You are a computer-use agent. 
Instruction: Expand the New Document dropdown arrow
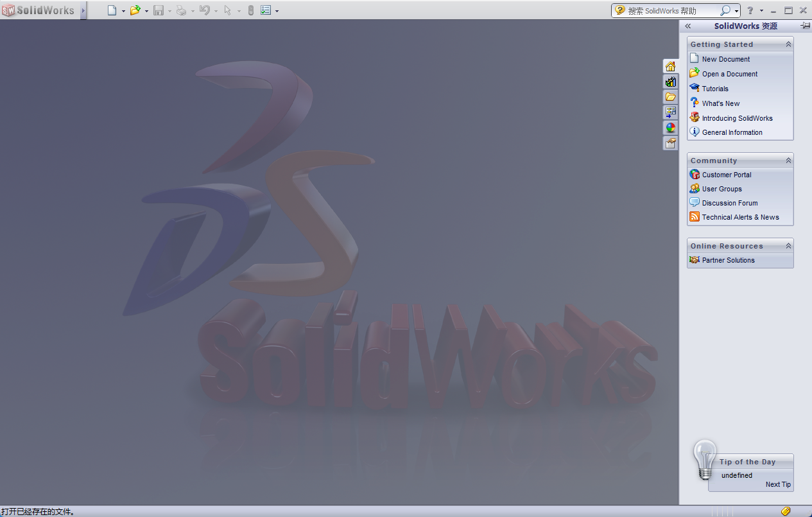[x=123, y=10]
